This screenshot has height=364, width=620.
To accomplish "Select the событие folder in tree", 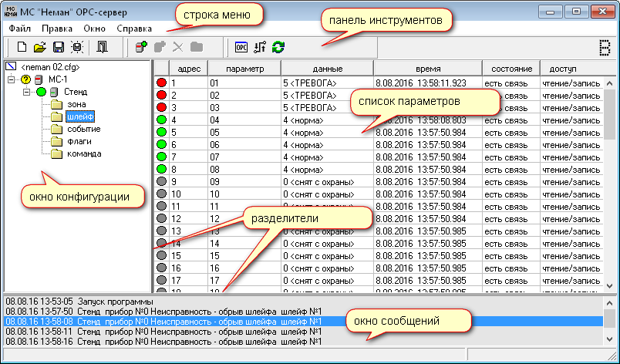I will pyautogui.click(x=84, y=129).
